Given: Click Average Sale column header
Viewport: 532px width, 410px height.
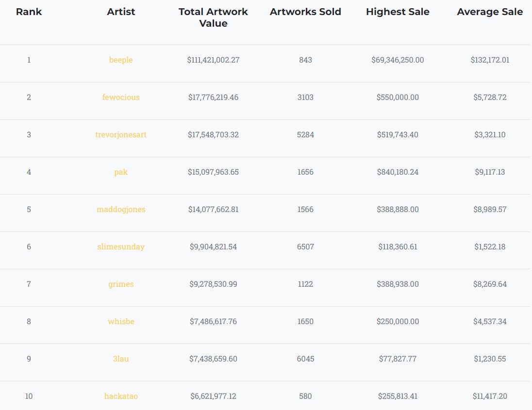Looking at the screenshot, I should click(490, 12).
